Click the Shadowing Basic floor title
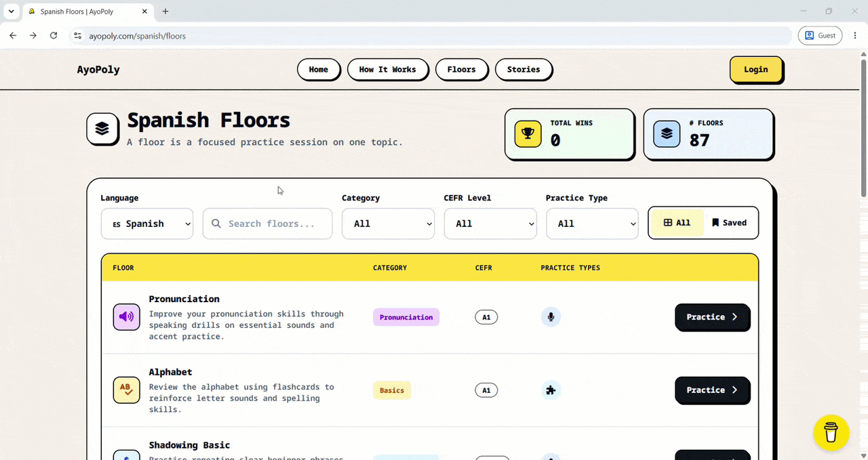The image size is (868, 460). (190, 445)
